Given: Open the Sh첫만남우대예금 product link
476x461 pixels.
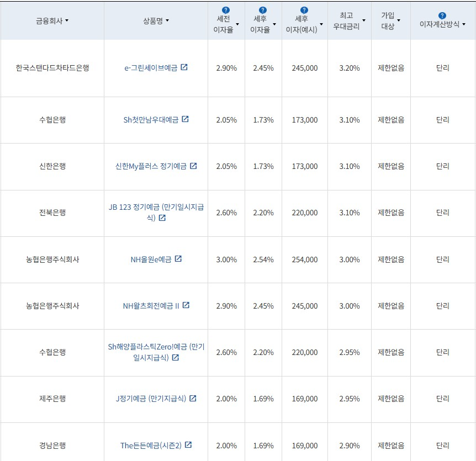Looking at the screenshot, I should [x=151, y=119].
